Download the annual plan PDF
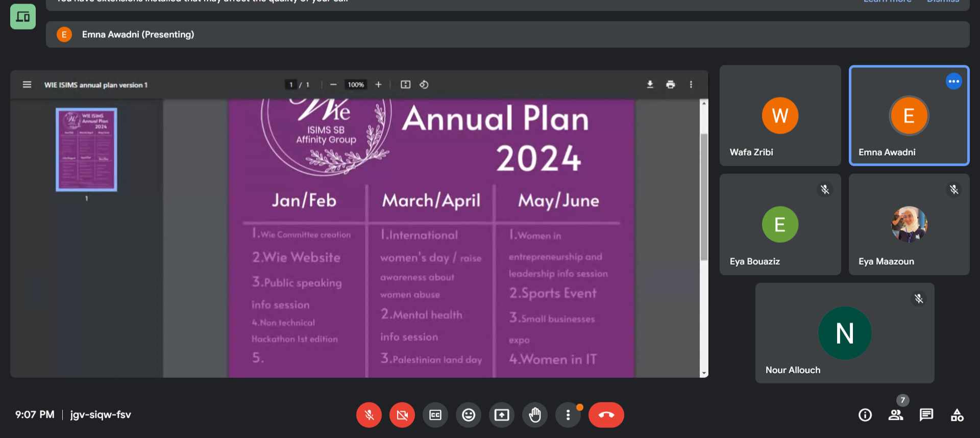The width and height of the screenshot is (980, 438). [x=650, y=85]
